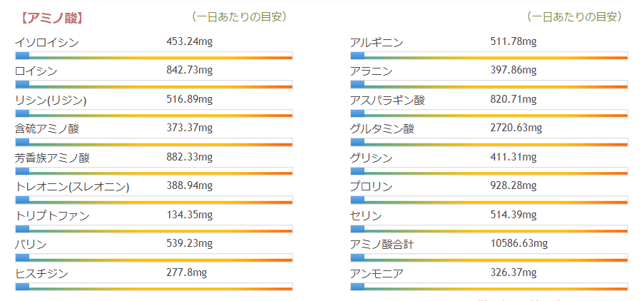Click the アラニン progress bar

coord(489,85)
